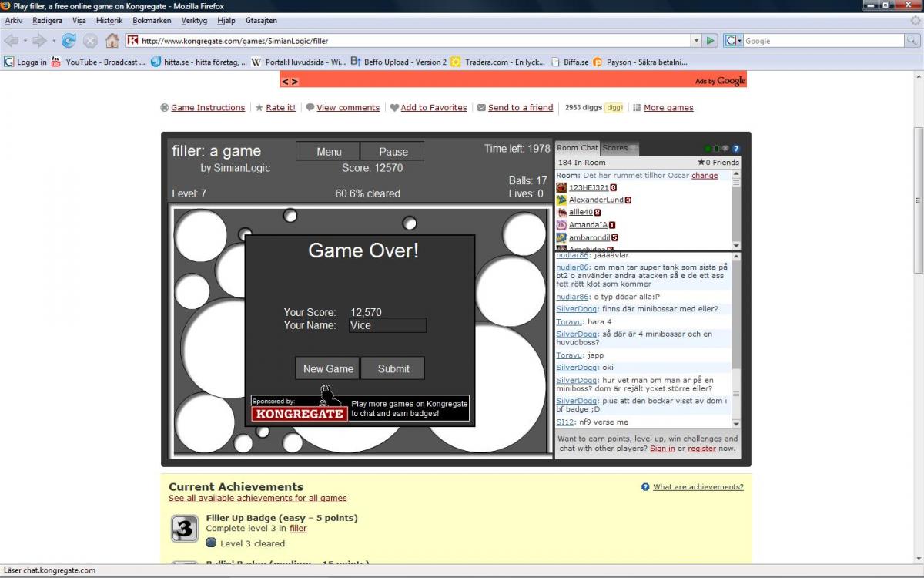The height and width of the screenshot is (578, 924).
Task: Open the Redigera menu
Action: click(x=47, y=21)
